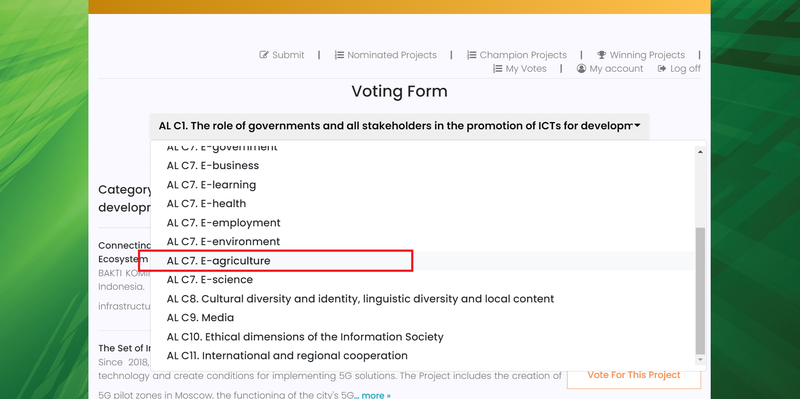This screenshot has height=399, width=800.
Task: Click the dropdown caret arrow
Action: [637, 126]
